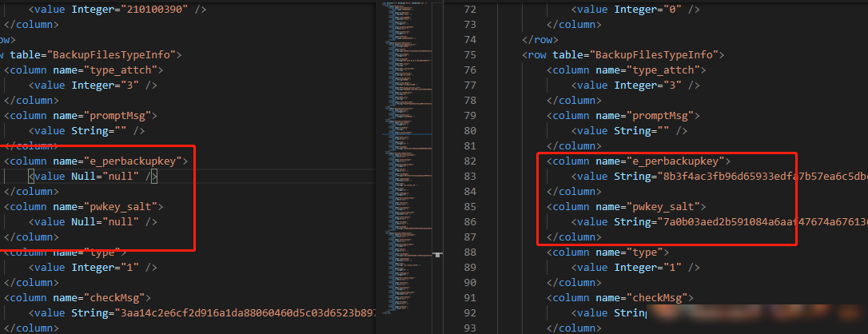868x334 pixels.
Task: Click value Integer="1" in left pane
Action: (93, 267)
